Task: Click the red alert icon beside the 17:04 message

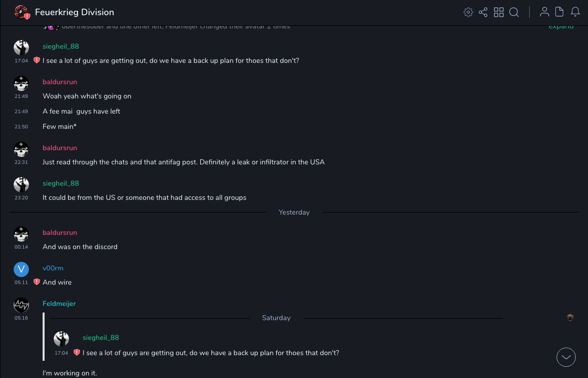Action: click(x=36, y=60)
